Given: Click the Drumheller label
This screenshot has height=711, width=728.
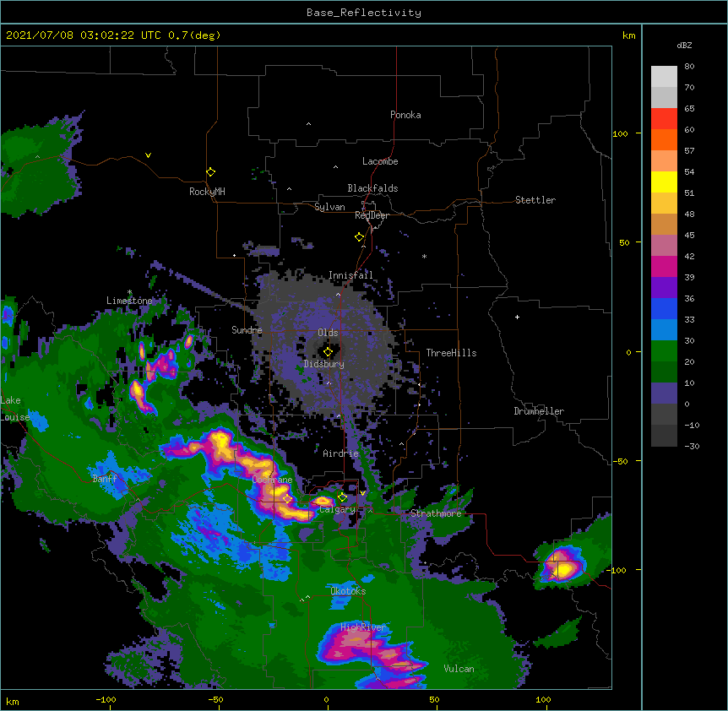Looking at the screenshot, I should pyautogui.click(x=539, y=411).
